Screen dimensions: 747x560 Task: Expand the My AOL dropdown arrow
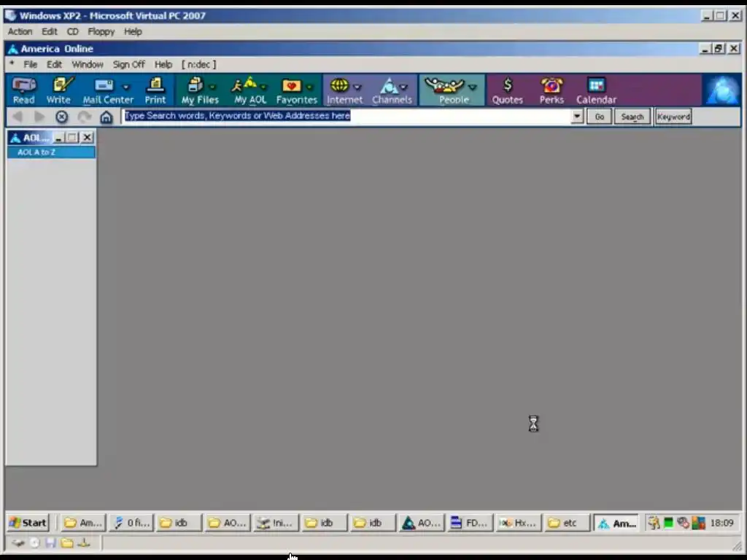point(263,87)
